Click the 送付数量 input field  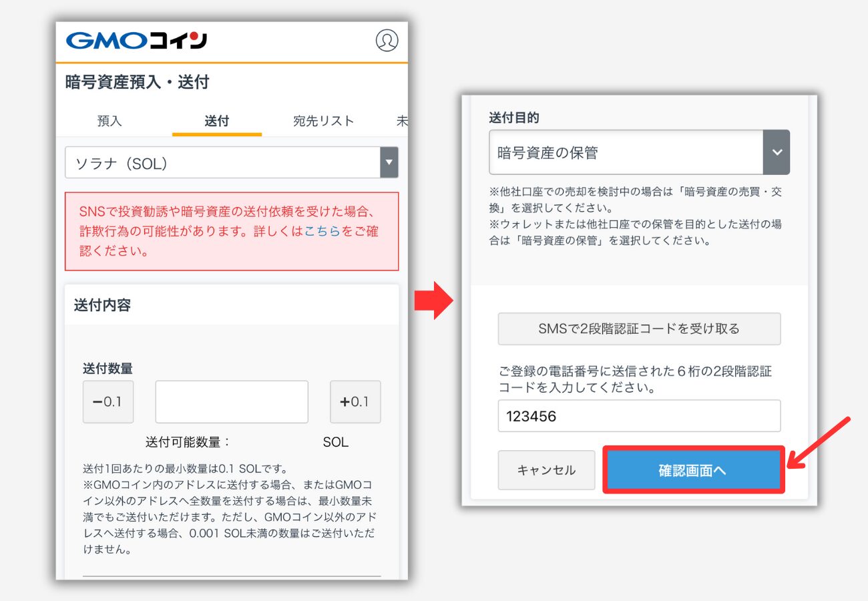232,402
